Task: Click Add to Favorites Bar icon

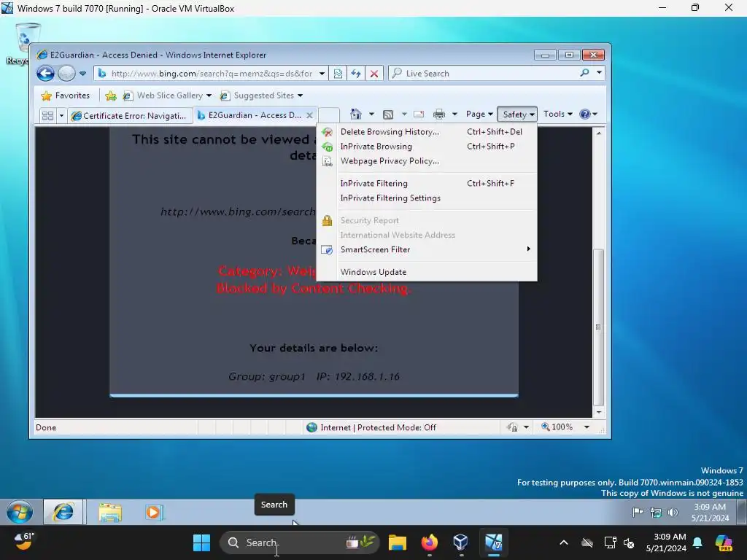Action: point(111,96)
